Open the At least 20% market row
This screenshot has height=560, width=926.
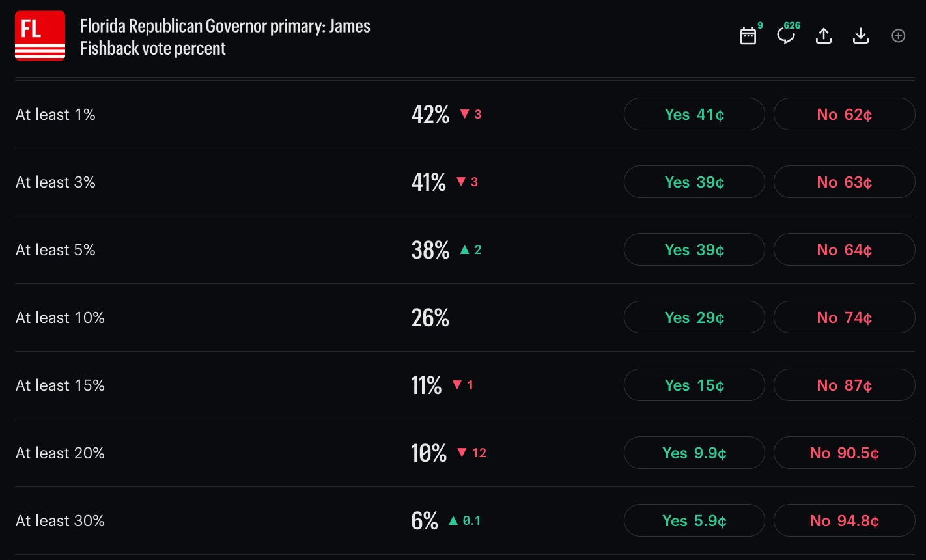click(x=464, y=453)
